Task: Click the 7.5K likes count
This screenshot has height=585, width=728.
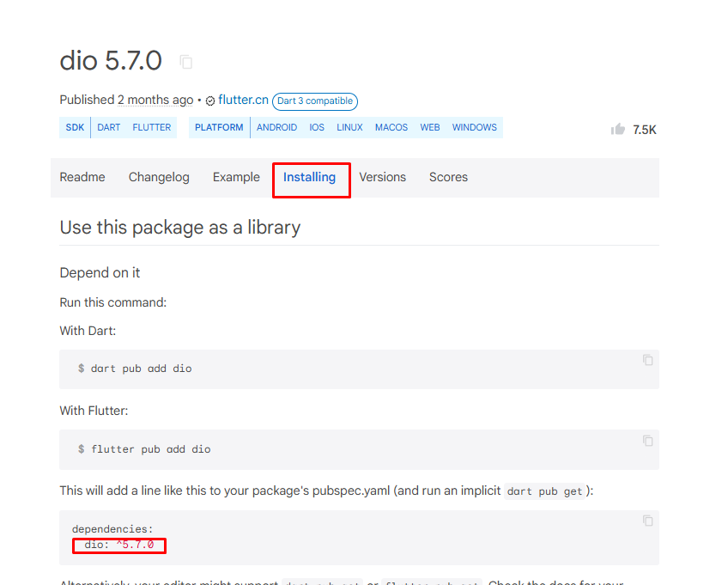Action: (645, 130)
